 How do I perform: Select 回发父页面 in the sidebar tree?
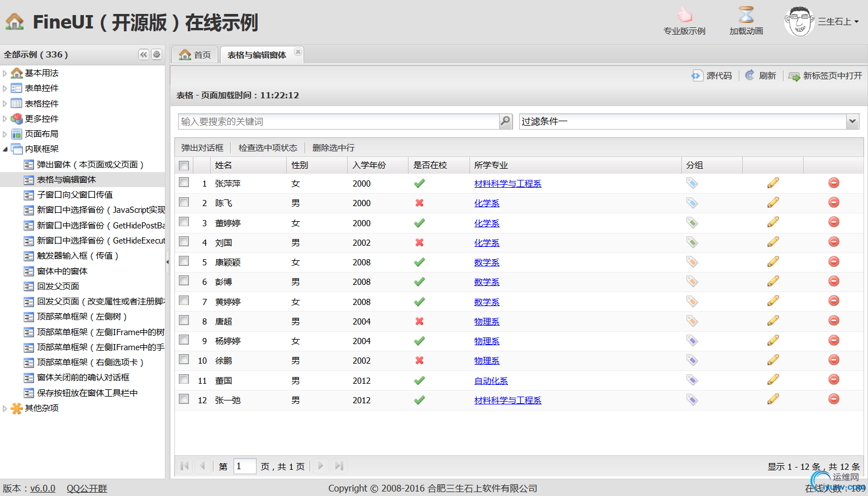58,287
